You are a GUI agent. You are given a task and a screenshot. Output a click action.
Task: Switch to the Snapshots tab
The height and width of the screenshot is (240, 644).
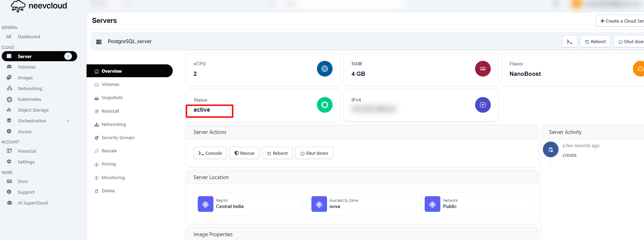coord(112,98)
